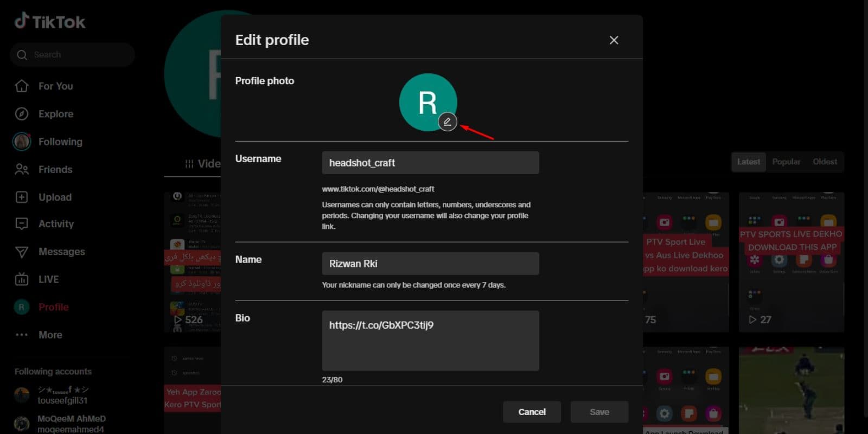Click the Friends people icon
The height and width of the screenshot is (434, 868).
click(x=22, y=169)
